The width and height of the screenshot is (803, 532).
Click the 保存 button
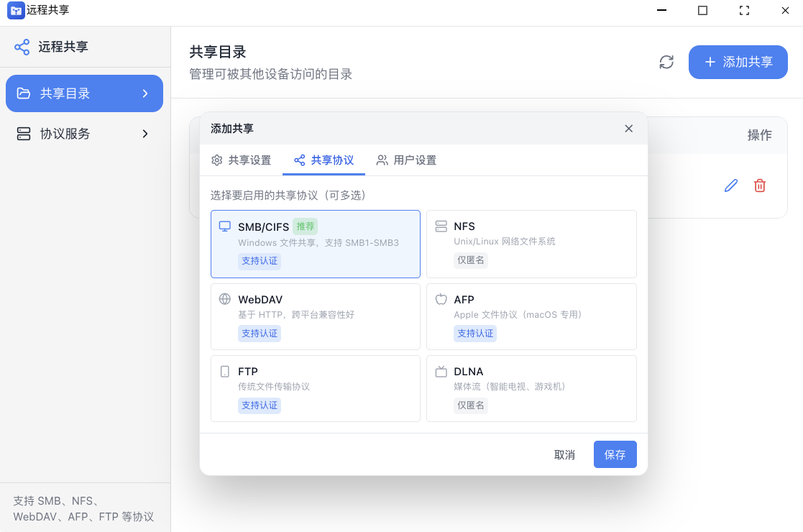click(615, 454)
